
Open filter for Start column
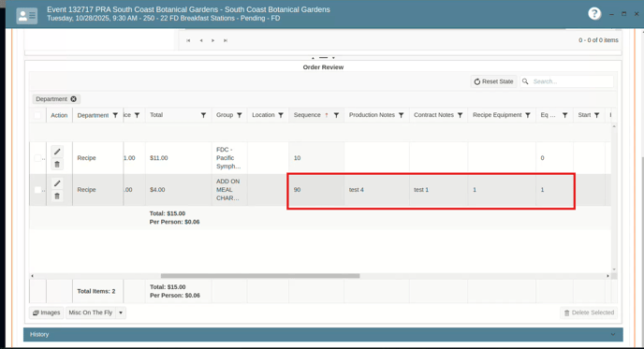(x=597, y=115)
